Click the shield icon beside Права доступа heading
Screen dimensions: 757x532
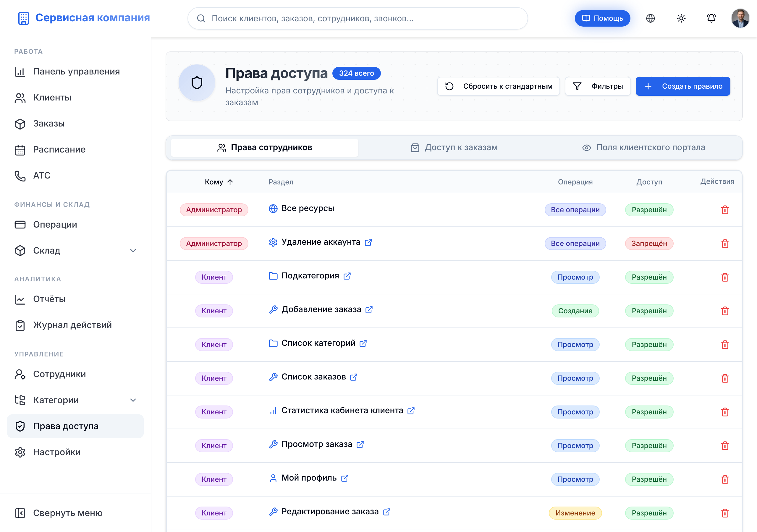tap(197, 83)
